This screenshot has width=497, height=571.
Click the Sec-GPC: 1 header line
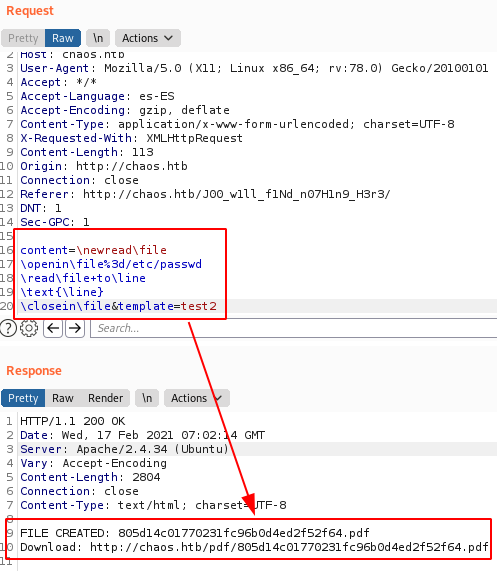(x=55, y=222)
